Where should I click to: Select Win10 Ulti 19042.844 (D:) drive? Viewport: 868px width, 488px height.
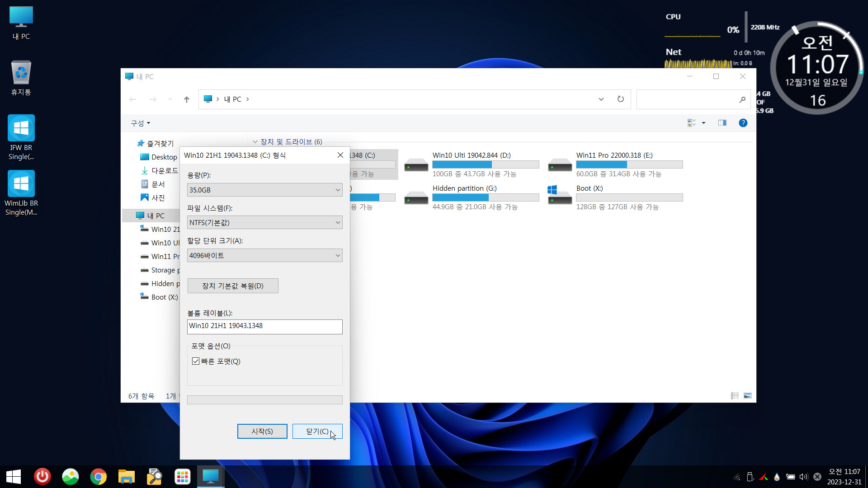[472, 165]
